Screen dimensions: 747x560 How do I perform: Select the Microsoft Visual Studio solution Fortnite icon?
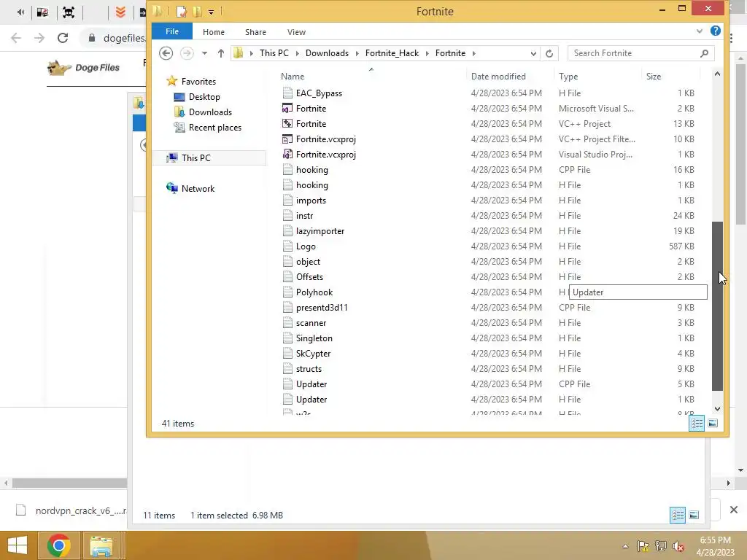pyautogui.click(x=287, y=109)
